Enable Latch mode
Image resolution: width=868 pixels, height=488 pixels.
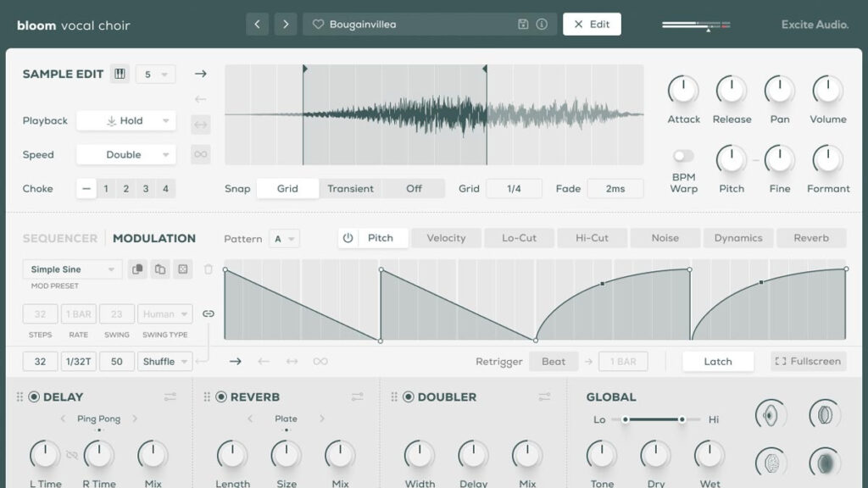pyautogui.click(x=718, y=361)
